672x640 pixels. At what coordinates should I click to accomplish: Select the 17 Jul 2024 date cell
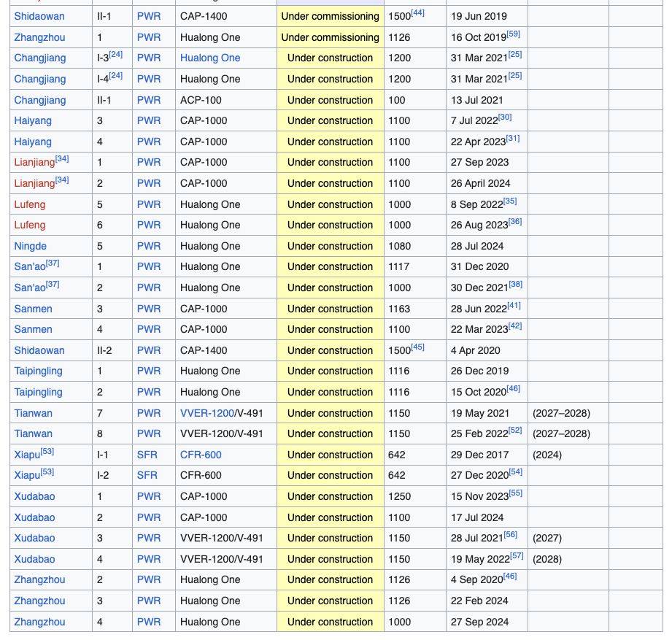coord(487,517)
